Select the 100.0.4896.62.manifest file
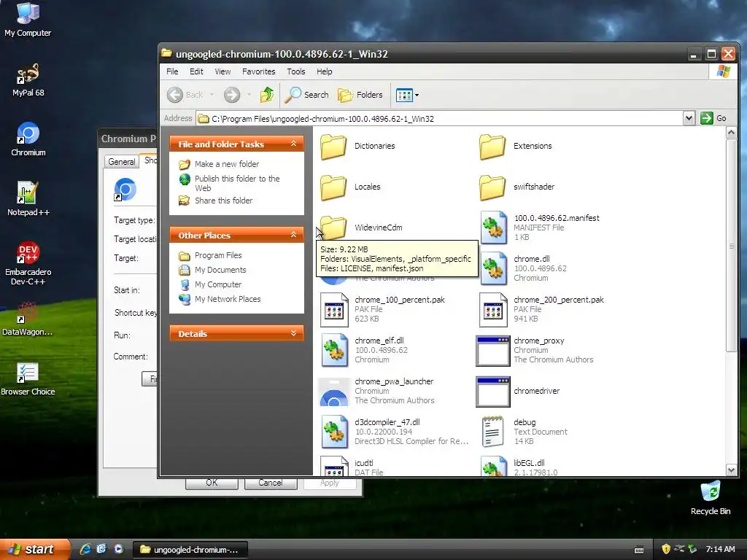 coord(539,227)
